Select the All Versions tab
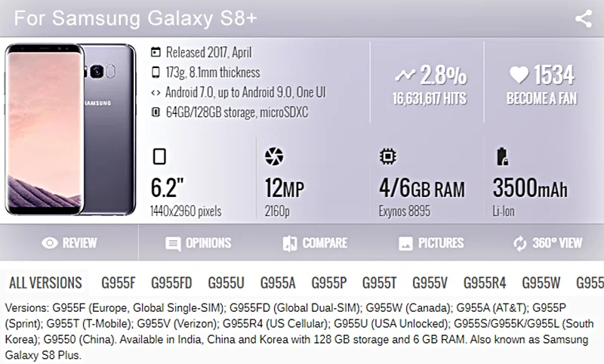The image size is (604, 364). (x=45, y=282)
